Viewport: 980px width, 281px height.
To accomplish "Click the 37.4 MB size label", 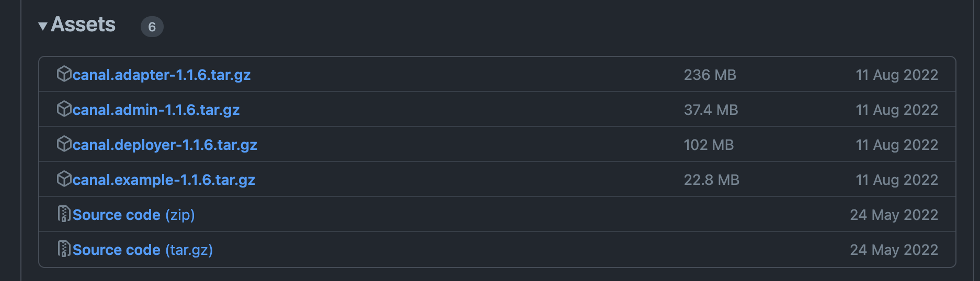I will [x=711, y=110].
